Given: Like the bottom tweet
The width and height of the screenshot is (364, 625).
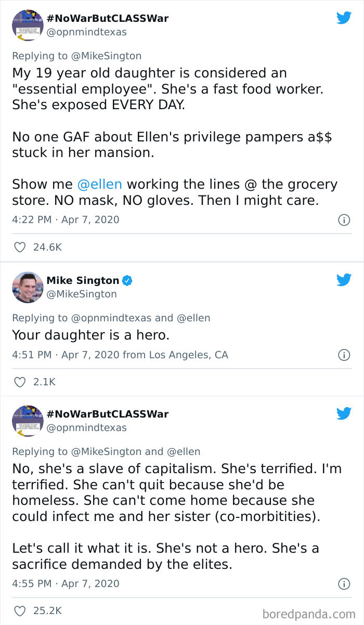Looking at the screenshot, I should pos(19,611).
